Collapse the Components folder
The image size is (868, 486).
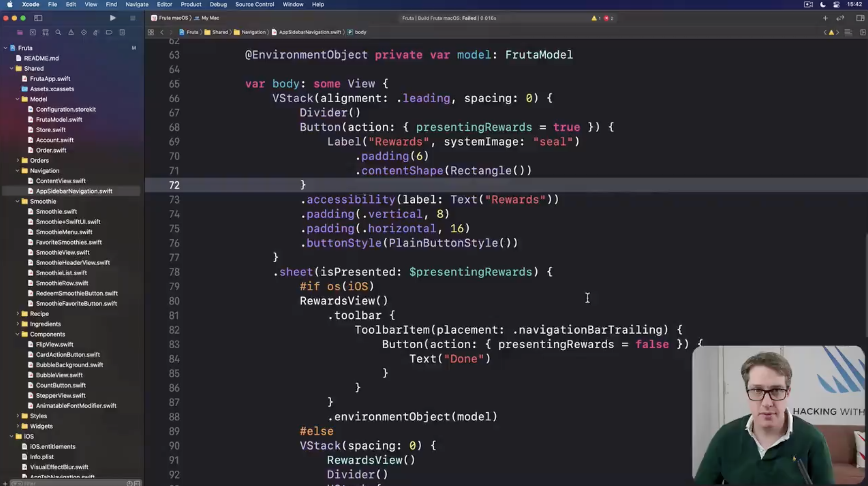(x=18, y=334)
